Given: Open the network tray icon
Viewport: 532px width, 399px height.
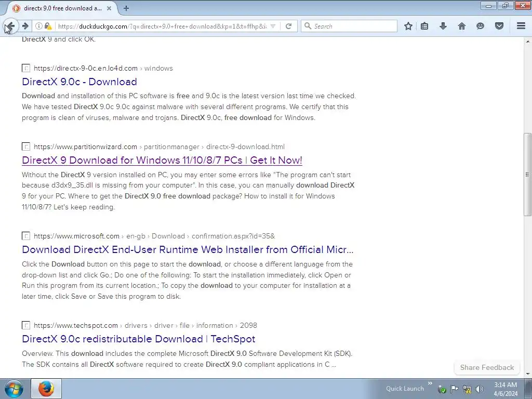Looking at the screenshot, I should [467, 389].
